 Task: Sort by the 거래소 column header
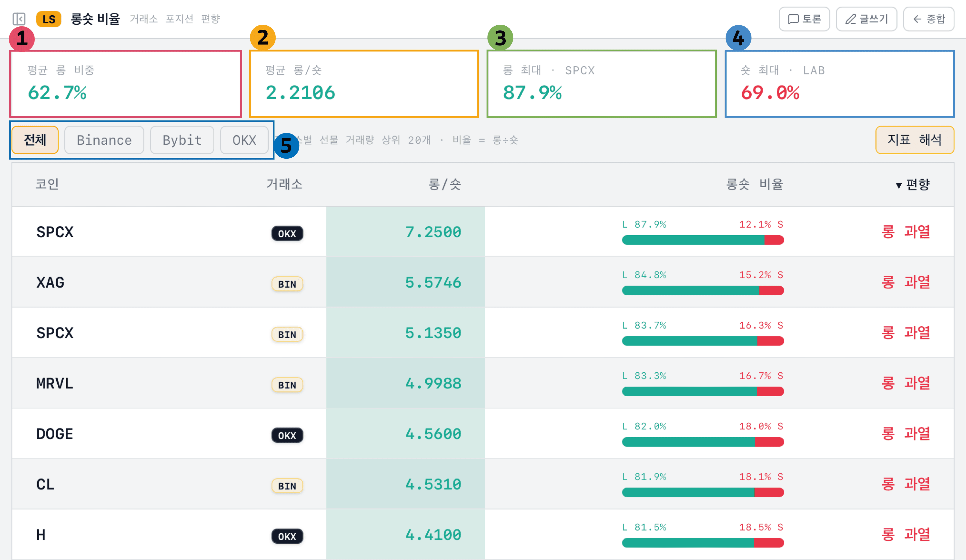(285, 184)
